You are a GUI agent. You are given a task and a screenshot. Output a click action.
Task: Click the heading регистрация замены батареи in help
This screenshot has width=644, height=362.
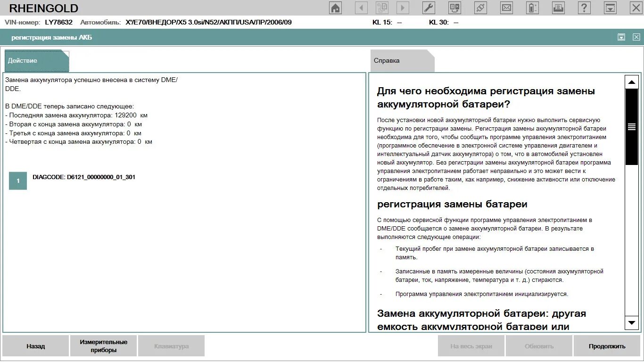coord(452,204)
